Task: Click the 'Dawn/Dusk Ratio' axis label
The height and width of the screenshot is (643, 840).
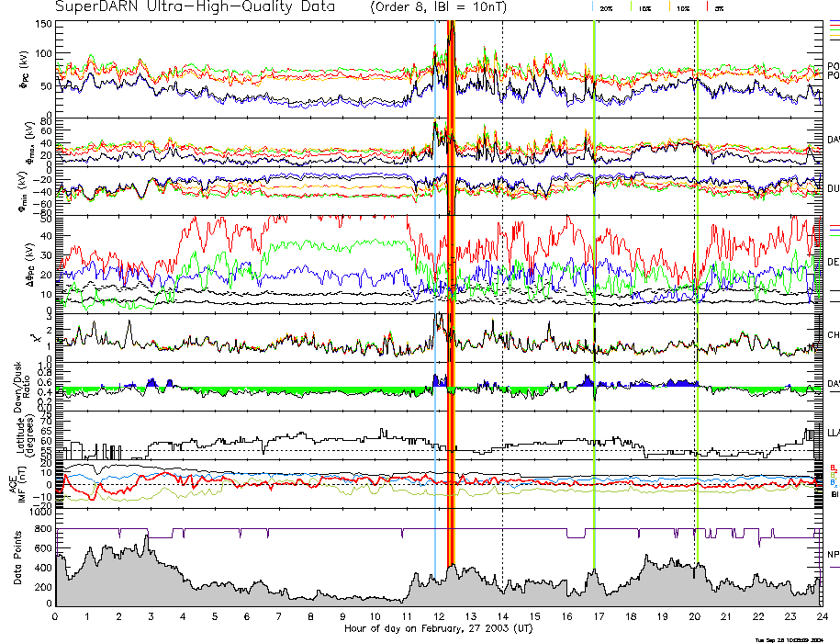Action: (x=22, y=387)
